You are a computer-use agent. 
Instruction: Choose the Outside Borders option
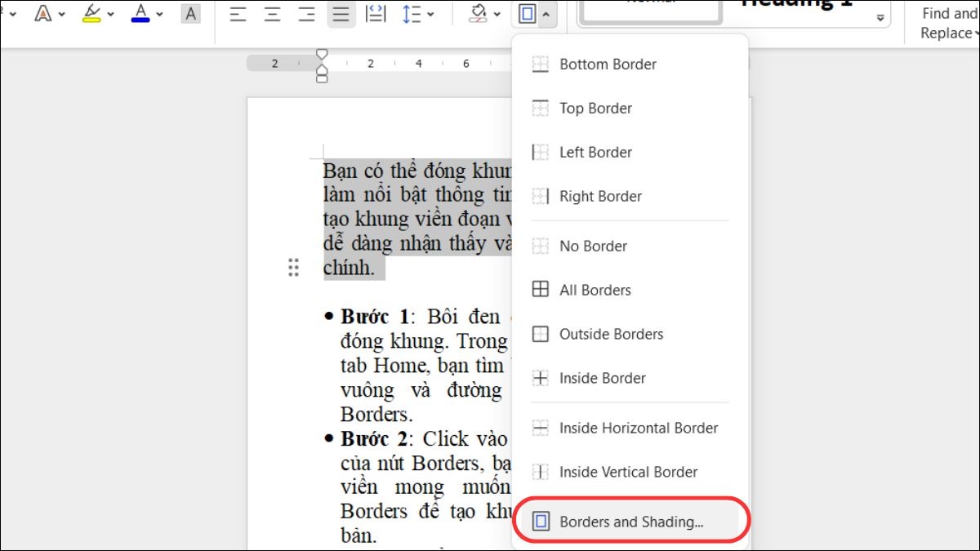click(x=611, y=334)
